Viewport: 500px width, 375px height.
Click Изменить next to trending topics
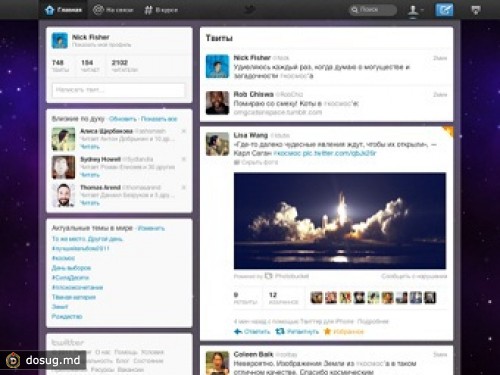(151, 228)
